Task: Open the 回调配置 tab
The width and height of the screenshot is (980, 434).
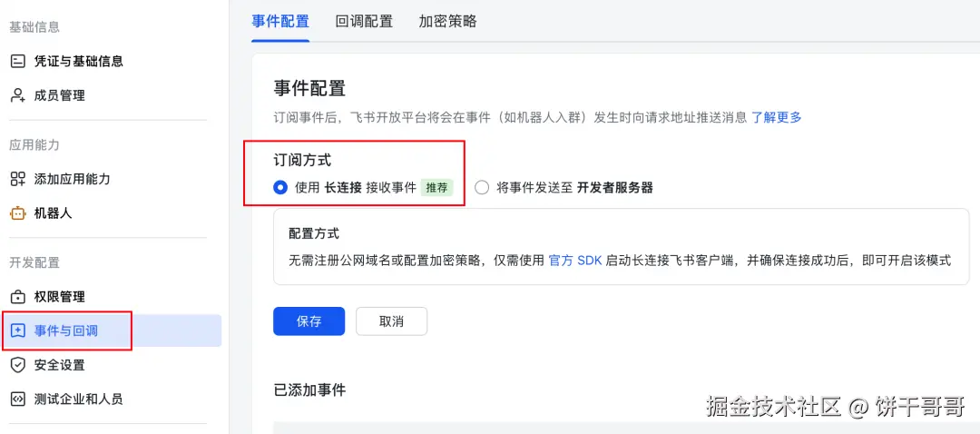Action: pos(364,21)
